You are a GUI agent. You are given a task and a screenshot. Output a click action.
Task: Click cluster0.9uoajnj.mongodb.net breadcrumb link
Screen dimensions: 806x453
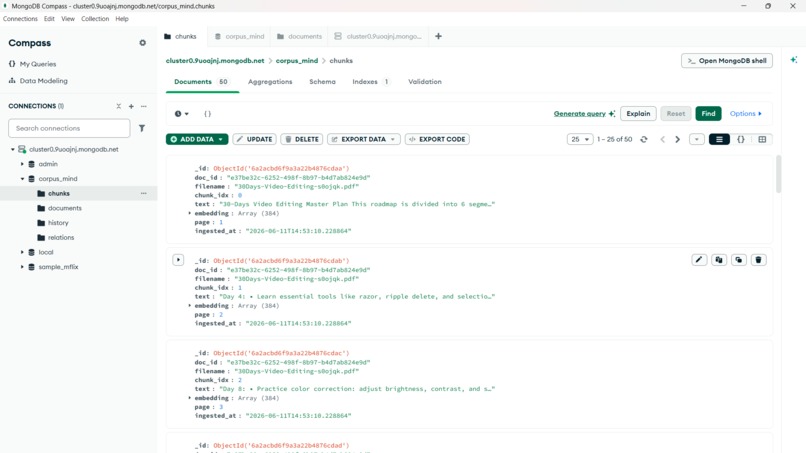click(x=215, y=61)
